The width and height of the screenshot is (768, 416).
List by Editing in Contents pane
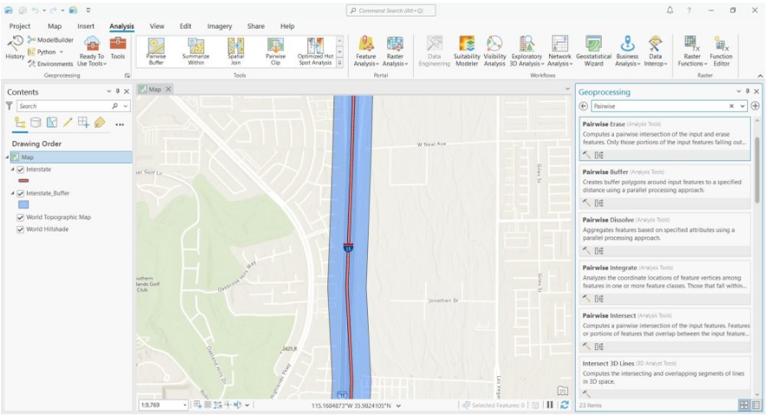[68, 122]
